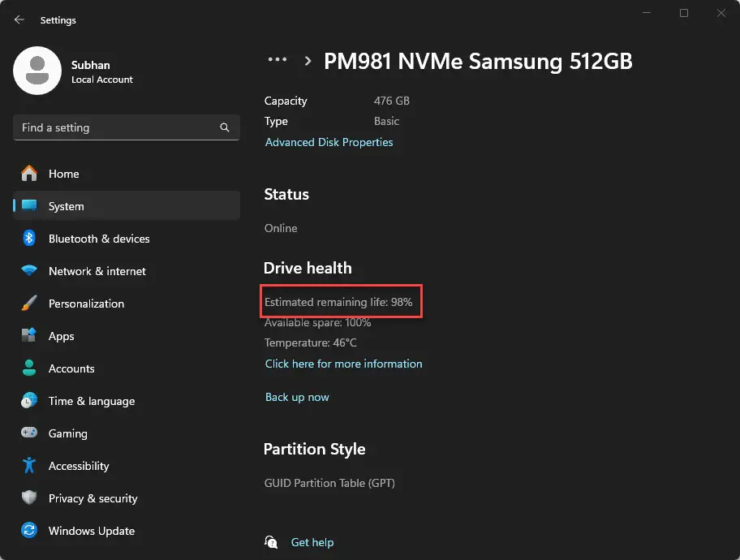The width and height of the screenshot is (740, 560).
Task: Click the breadcrumb chevron before PM981
Action: (308, 61)
